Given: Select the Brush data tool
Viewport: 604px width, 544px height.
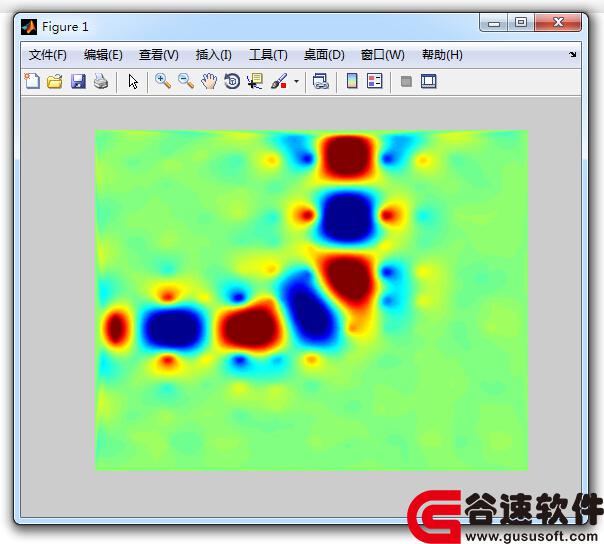Looking at the screenshot, I should [x=279, y=81].
